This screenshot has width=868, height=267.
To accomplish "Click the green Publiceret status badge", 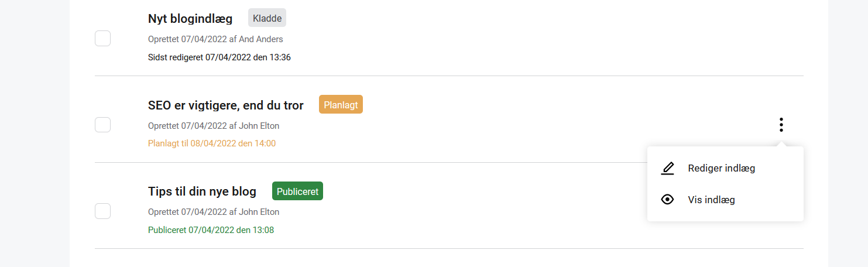I will [x=297, y=191].
